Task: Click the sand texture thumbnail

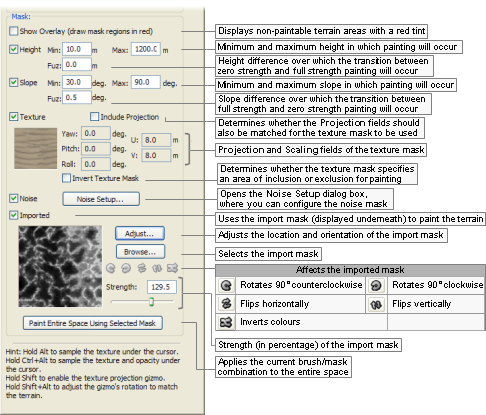Action: (35, 148)
